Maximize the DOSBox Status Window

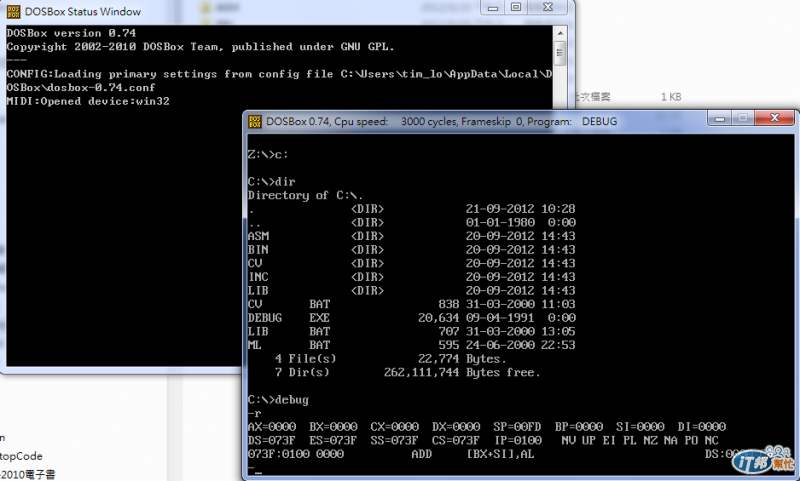pos(516,7)
